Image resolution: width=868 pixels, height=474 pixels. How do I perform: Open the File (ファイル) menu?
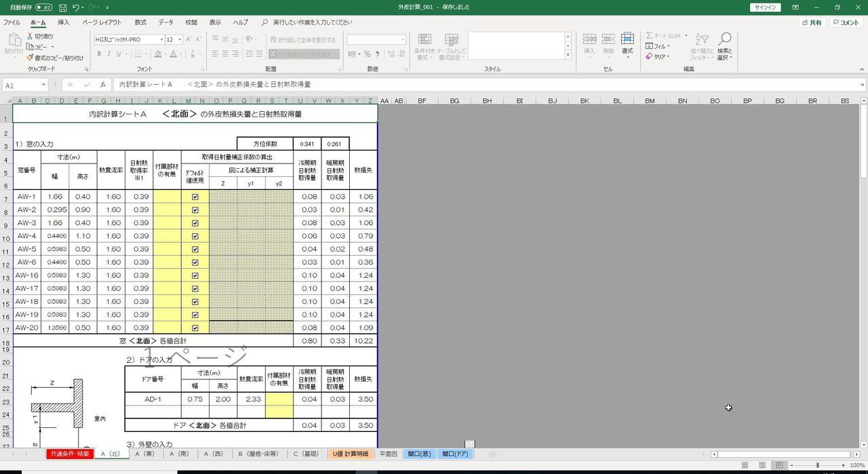click(x=12, y=22)
